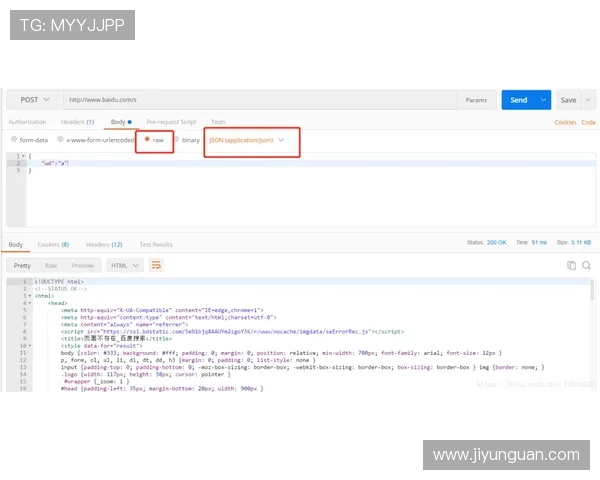Expand the JSON (application/json) content type dropdown
The width and height of the screenshot is (600, 480).
(x=253, y=140)
